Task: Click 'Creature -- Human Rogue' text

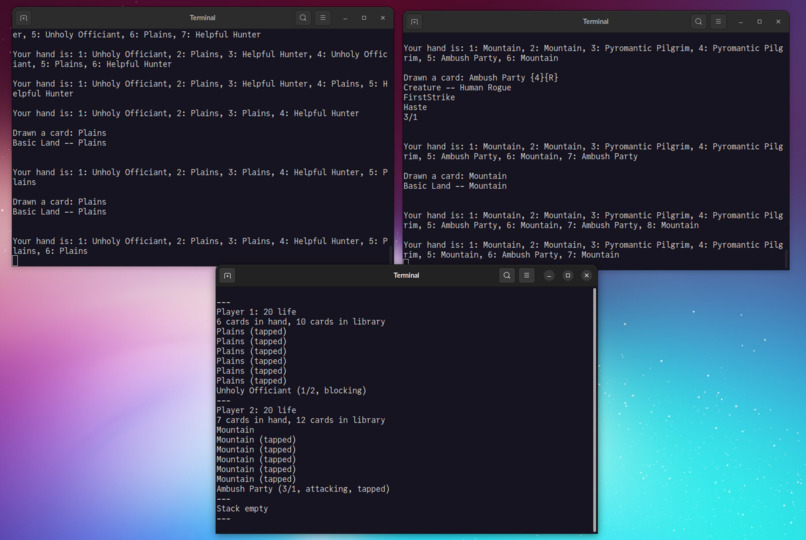Action: (x=457, y=87)
